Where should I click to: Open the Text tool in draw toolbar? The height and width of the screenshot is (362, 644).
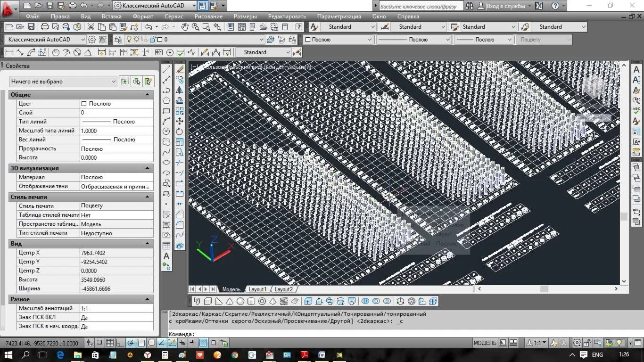(166, 256)
